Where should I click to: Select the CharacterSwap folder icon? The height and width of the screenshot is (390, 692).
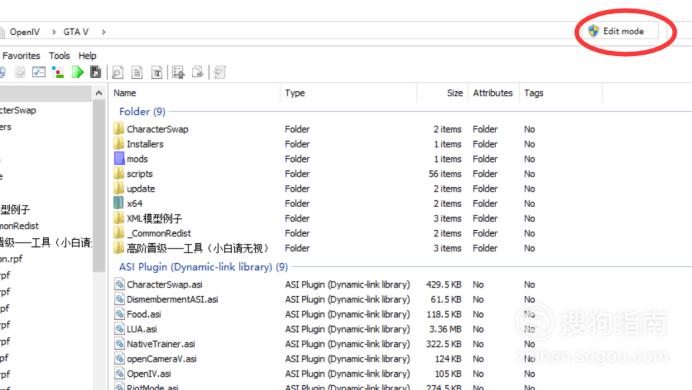click(119, 129)
